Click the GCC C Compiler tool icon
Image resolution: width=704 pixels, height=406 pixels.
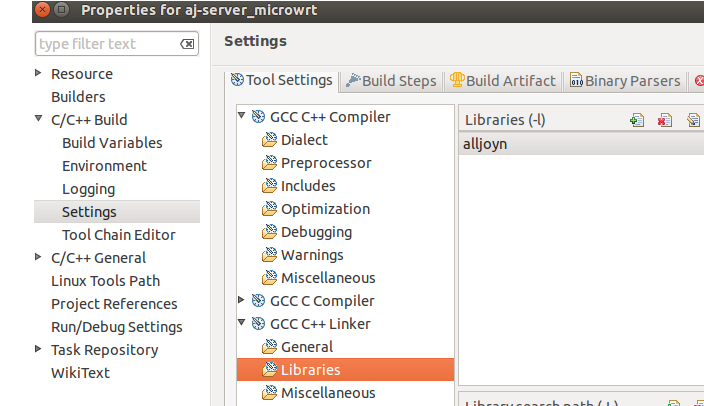(x=258, y=301)
